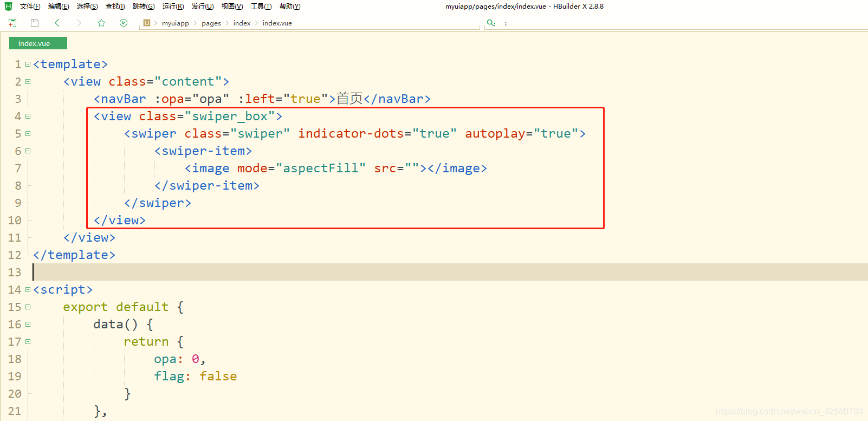868x421 pixels.
Task: Click the line number 3 in gutter
Action: pyautogui.click(x=18, y=99)
